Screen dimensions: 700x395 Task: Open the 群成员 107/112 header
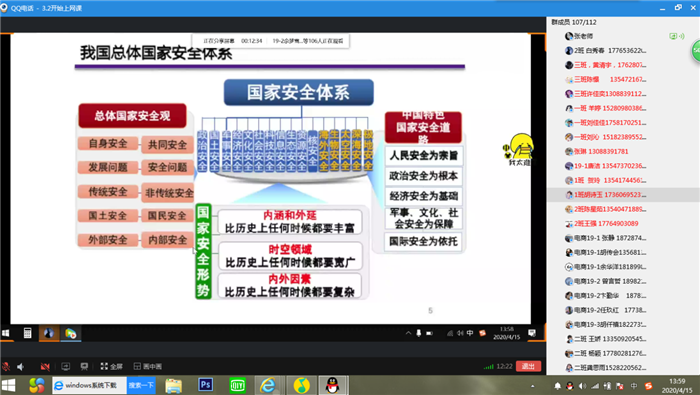(x=574, y=22)
